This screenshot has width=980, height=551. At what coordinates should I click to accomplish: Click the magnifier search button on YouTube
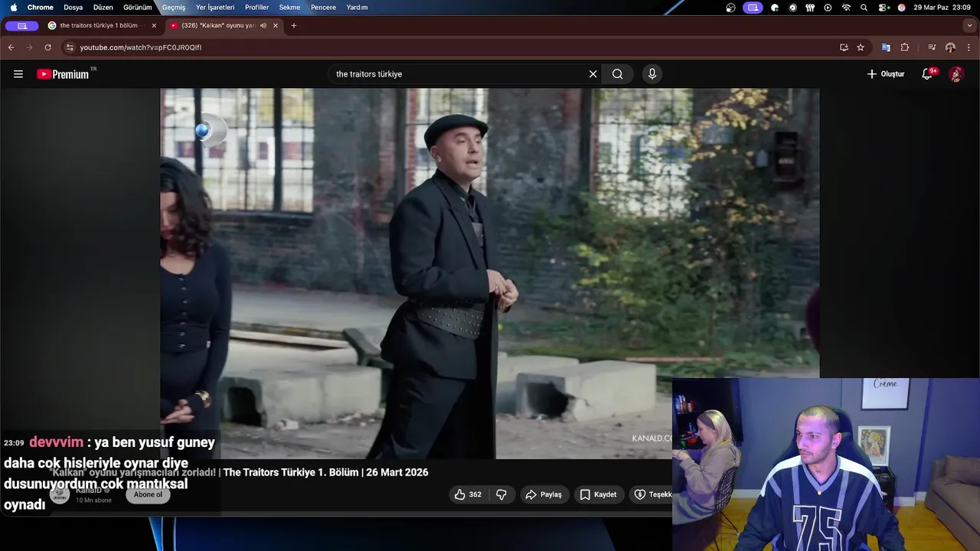coord(617,74)
